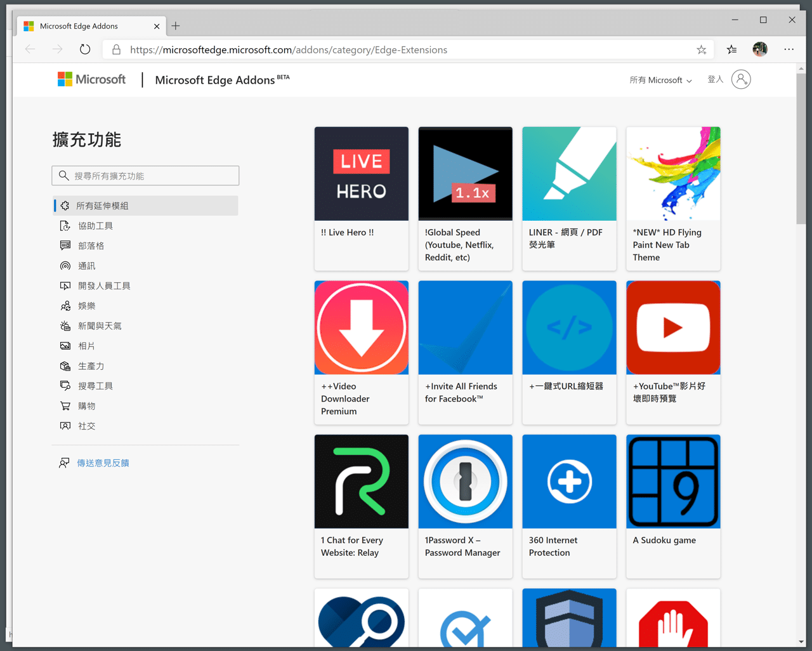Viewport: 812px width, 651px height.
Task: Click the 相片 category icon
Action: (x=65, y=346)
